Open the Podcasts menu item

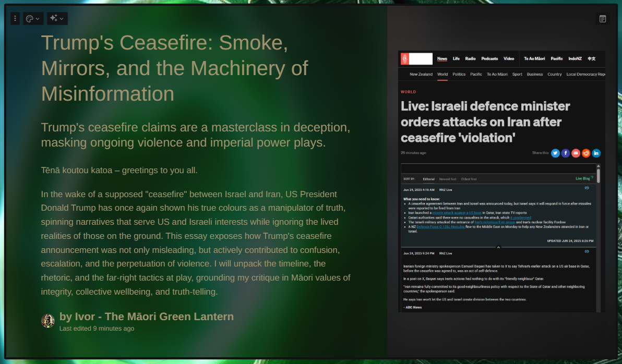pyautogui.click(x=489, y=58)
